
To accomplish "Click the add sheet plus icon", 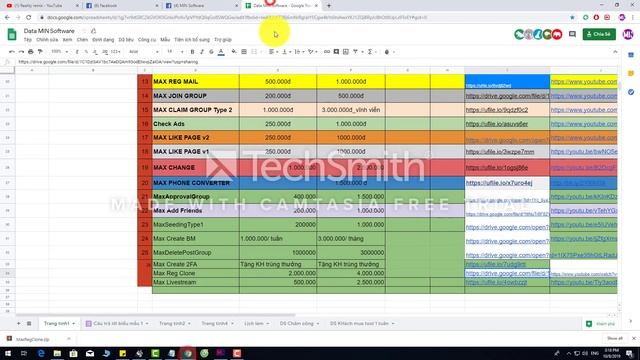I will (18, 323).
